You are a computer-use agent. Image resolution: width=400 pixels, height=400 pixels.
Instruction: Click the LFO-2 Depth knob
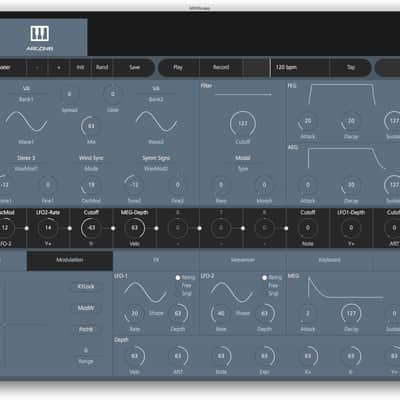(x=264, y=313)
